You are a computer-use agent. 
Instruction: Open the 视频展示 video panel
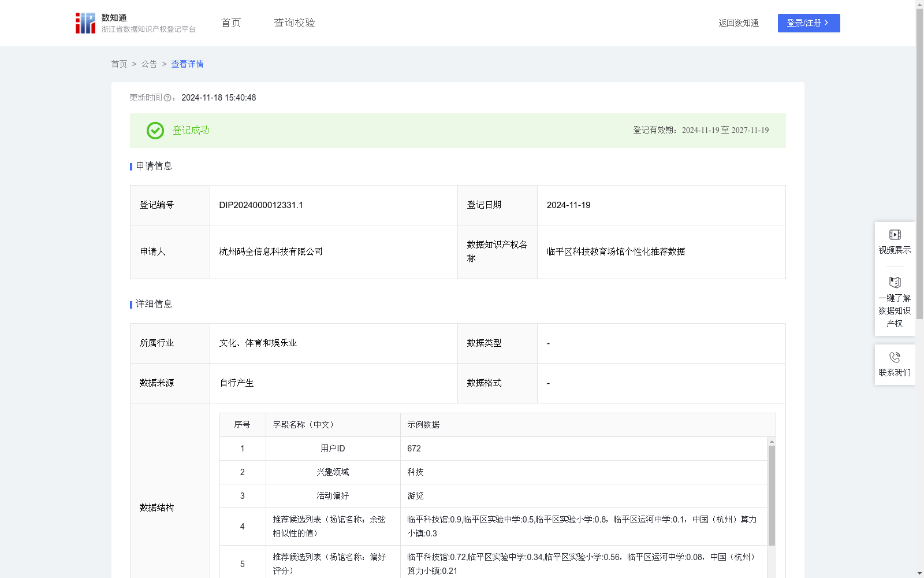pos(895,242)
